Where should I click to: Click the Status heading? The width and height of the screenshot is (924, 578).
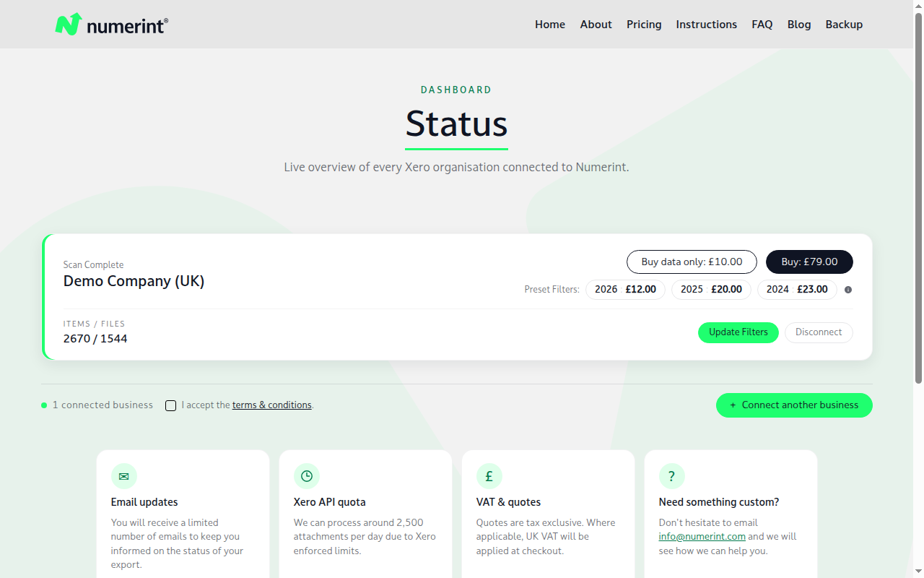coord(456,124)
